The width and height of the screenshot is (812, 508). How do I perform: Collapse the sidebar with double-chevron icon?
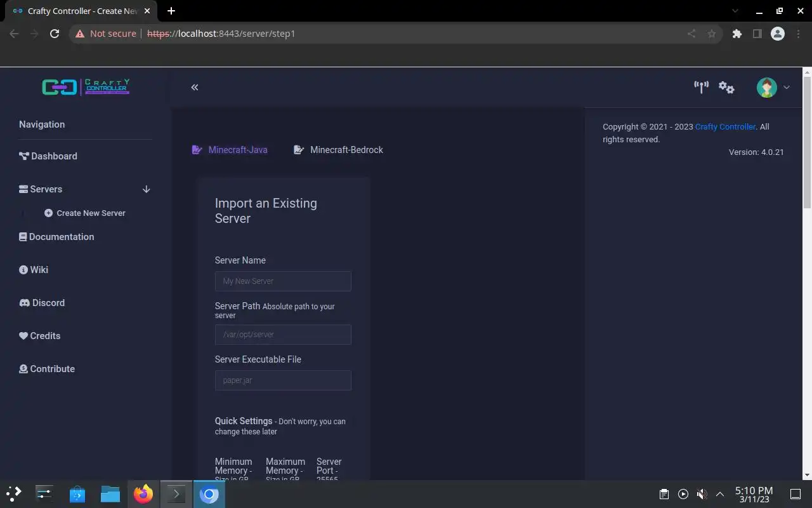pos(195,87)
